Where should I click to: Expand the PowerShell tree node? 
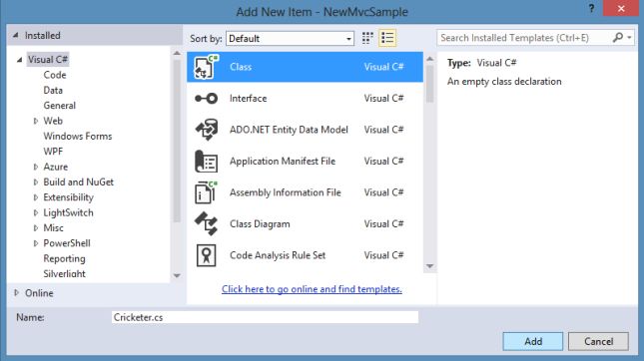pos(36,243)
